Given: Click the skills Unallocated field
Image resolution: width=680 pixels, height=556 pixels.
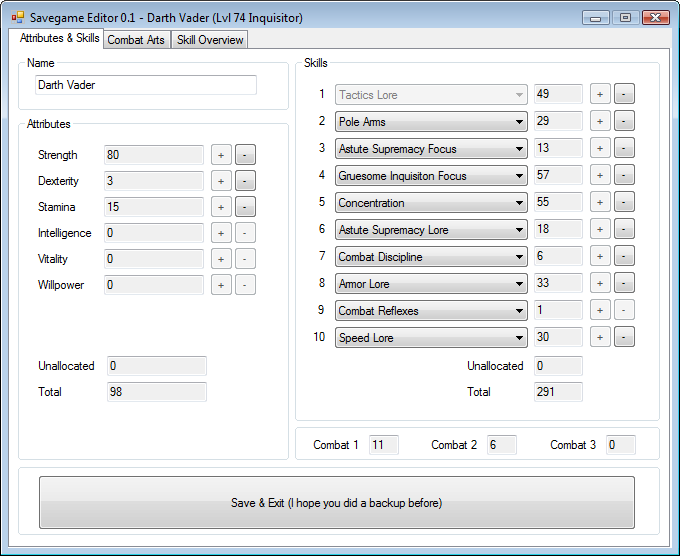Looking at the screenshot, I should (558, 366).
